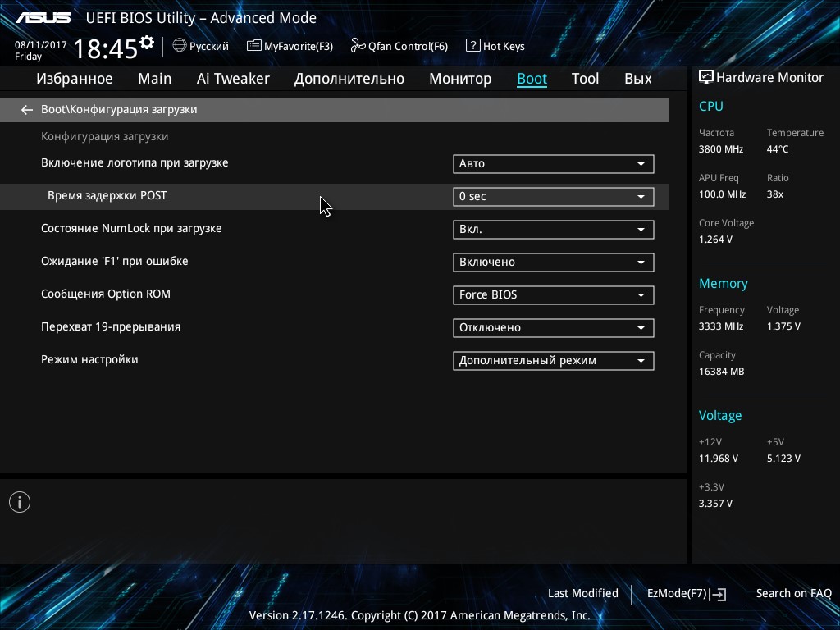Click the Version 2.17.1246 copyright text
The height and width of the screenshot is (630, 840).
(x=419, y=615)
